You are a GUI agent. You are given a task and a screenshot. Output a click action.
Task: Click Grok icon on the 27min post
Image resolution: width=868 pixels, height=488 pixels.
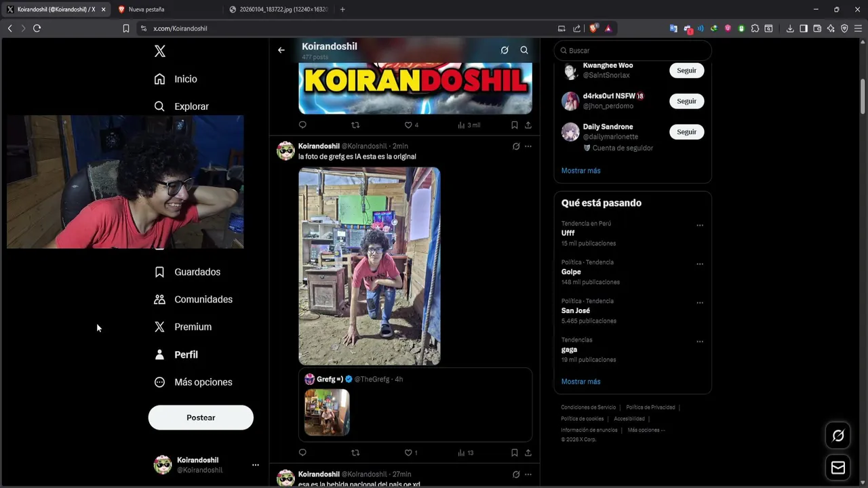[516, 474]
